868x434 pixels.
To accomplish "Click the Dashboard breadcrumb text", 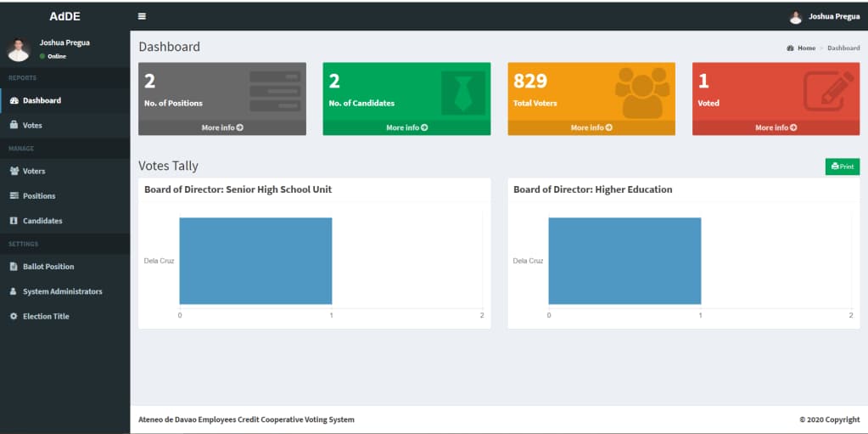I will pos(843,48).
